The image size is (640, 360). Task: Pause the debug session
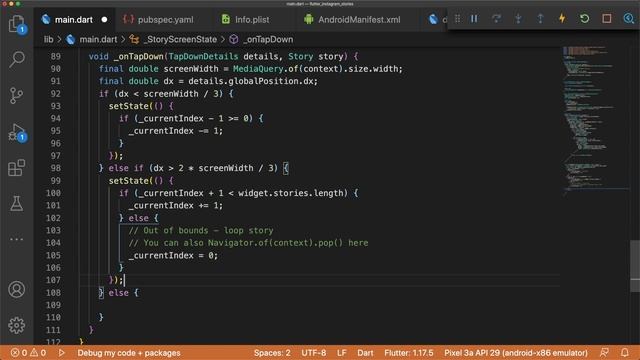pyautogui.click(x=474, y=19)
